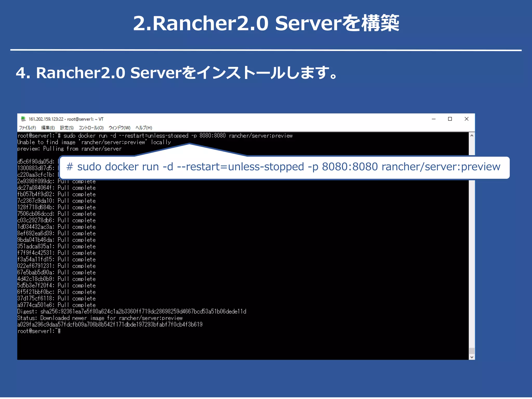Open the ヘルプ(H) menu
Viewport: 532px width, 399px height.
point(144,128)
